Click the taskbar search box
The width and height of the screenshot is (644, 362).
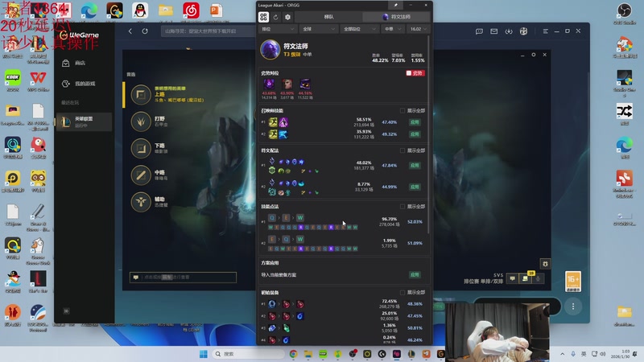coord(248,354)
